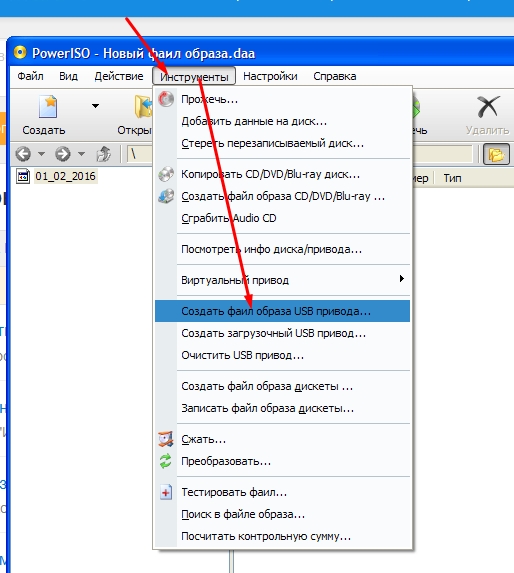
Task: Select Создать файл образа дискеты ...
Action: click(282, 386)
